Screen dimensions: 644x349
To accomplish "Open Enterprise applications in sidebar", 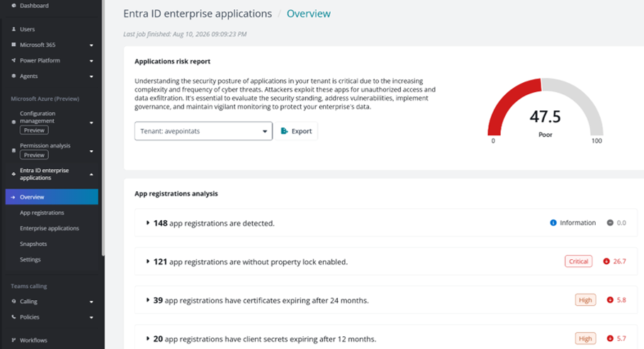I will (x=50, y=228).
